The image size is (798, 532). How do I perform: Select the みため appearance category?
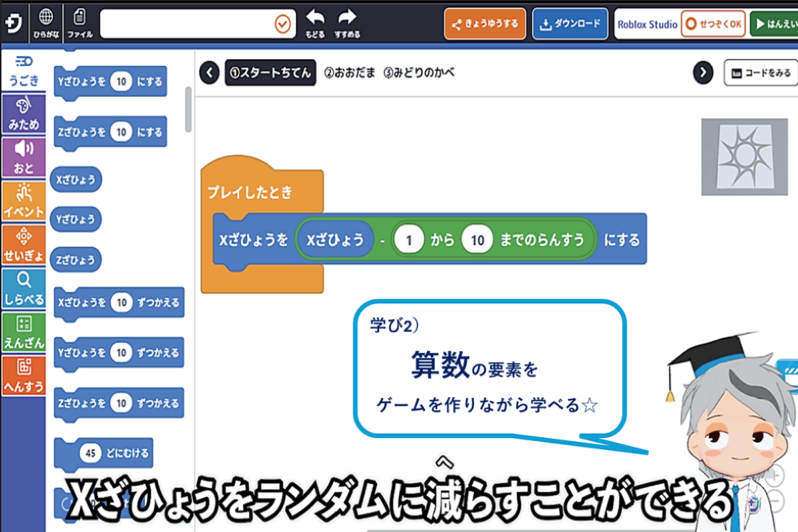[24, 114]
